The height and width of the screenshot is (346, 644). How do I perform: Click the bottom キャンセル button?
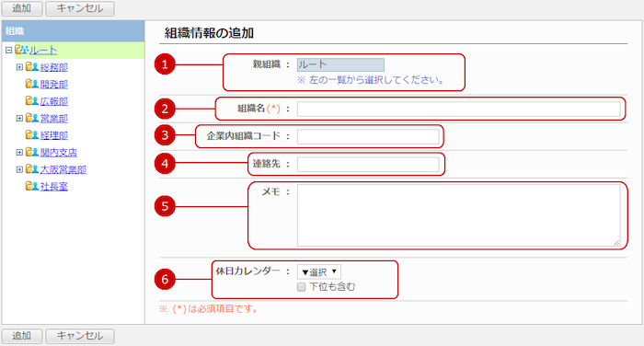tap(80, 336)
